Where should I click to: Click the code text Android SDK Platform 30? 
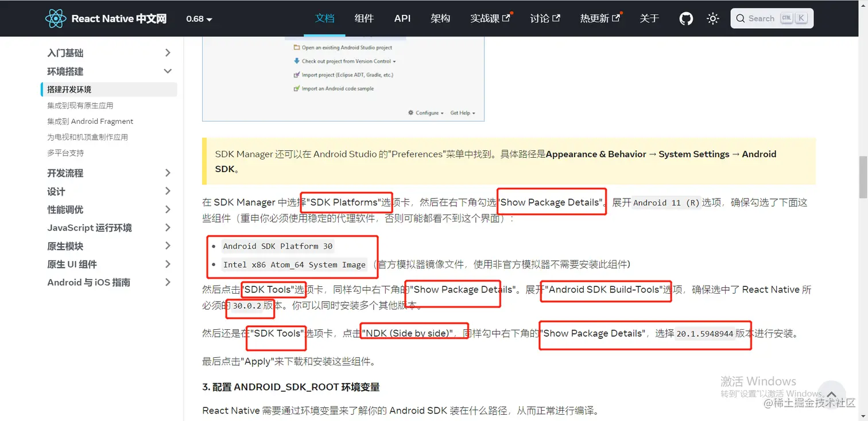(278, 246)
